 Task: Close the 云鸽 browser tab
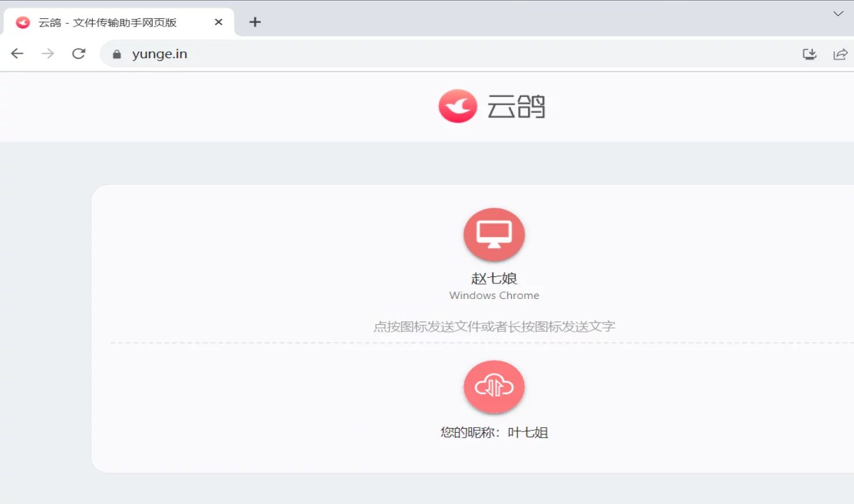pos(218,22)
